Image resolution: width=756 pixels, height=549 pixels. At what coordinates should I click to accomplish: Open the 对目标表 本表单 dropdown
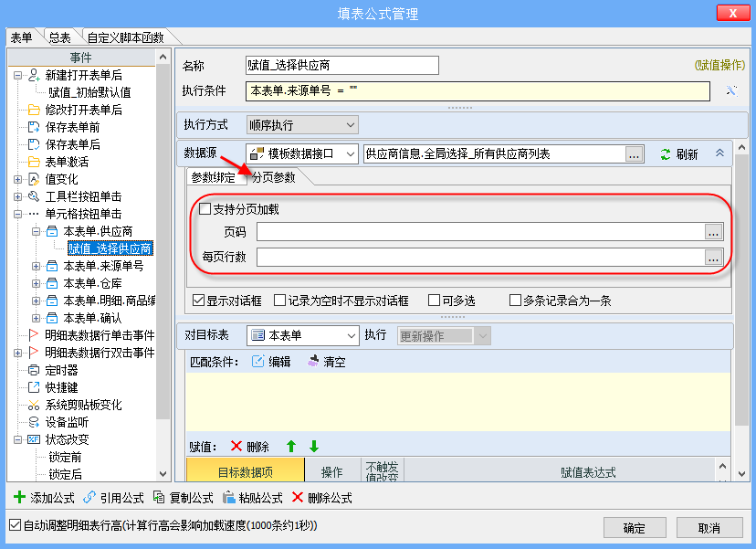pos(303,335)
